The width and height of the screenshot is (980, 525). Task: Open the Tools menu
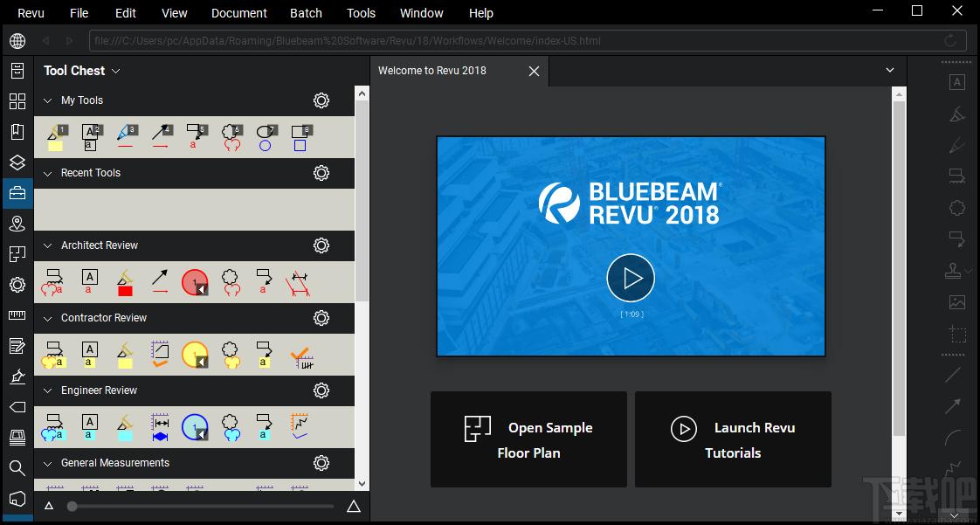[x=362, y=12]
